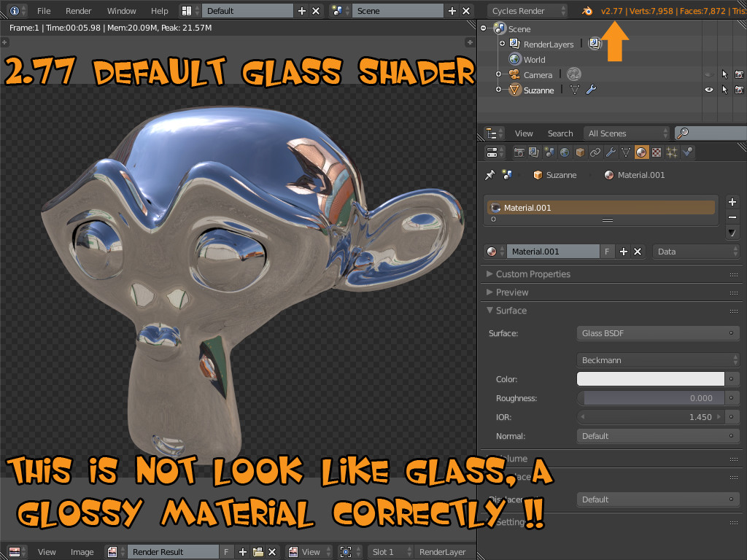Toggle Suzanne's visibility eye in the Outliner
Image resolution: width=747 pixels, height=560 pixels.
click(708, 89)
